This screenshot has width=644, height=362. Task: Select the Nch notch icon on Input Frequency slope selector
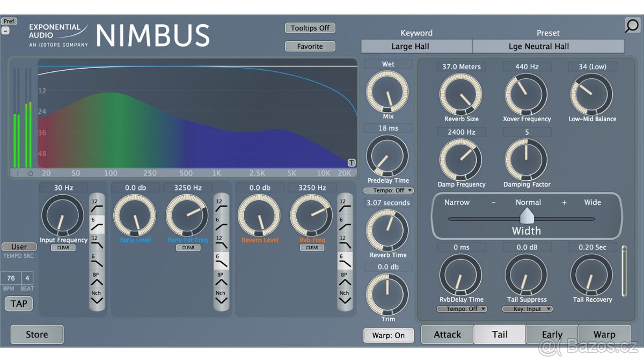(x=97, y=295)
